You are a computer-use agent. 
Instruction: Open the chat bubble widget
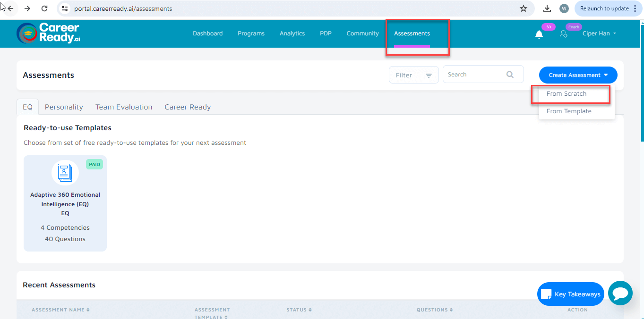pos(620,294)
